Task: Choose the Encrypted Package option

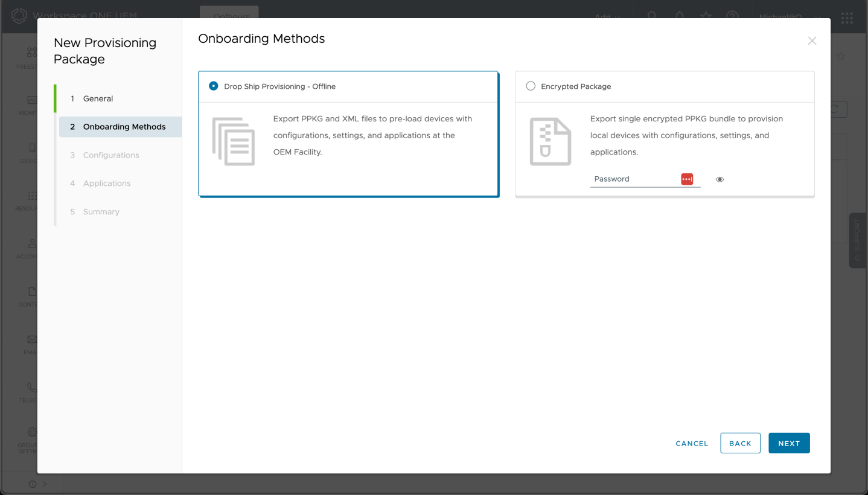Action: 530,86
